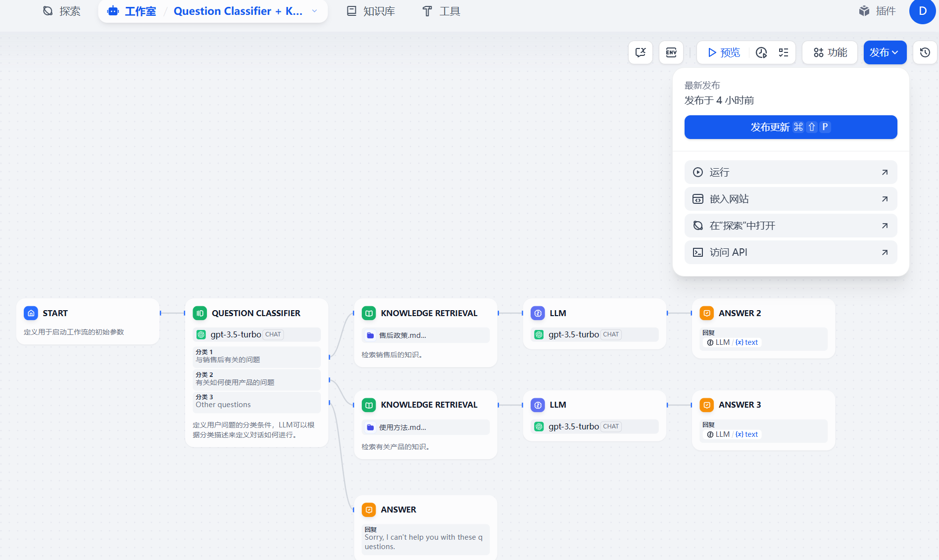
Task: Click the 工具 hammer icon
Action: (x=427, y=11)
